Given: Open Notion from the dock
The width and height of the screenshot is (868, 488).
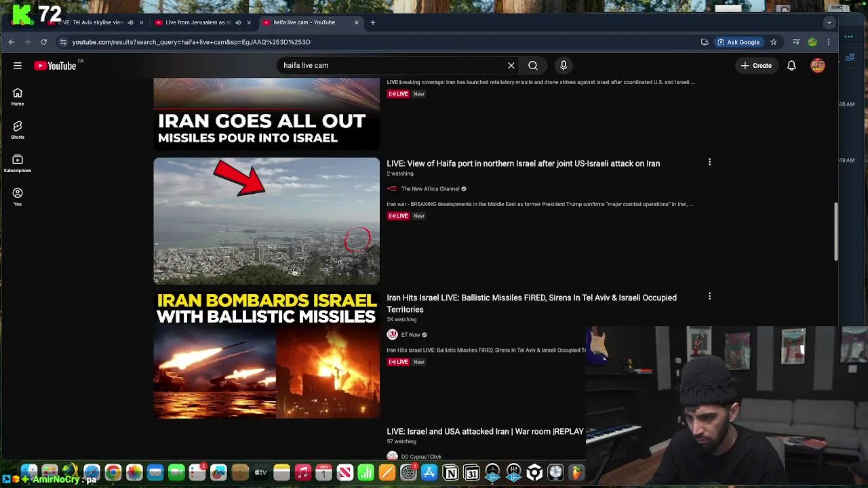Looking at the screenshot, I should pos(450,472).
